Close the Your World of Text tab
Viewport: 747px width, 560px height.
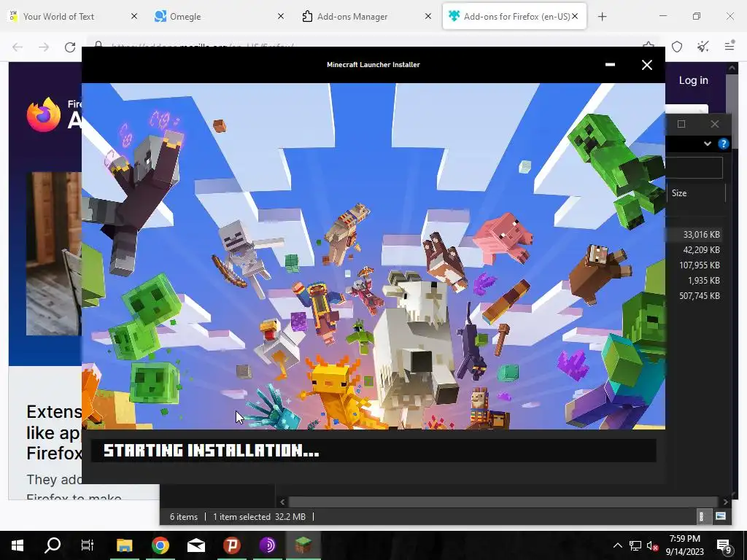[x=134, y=16]
